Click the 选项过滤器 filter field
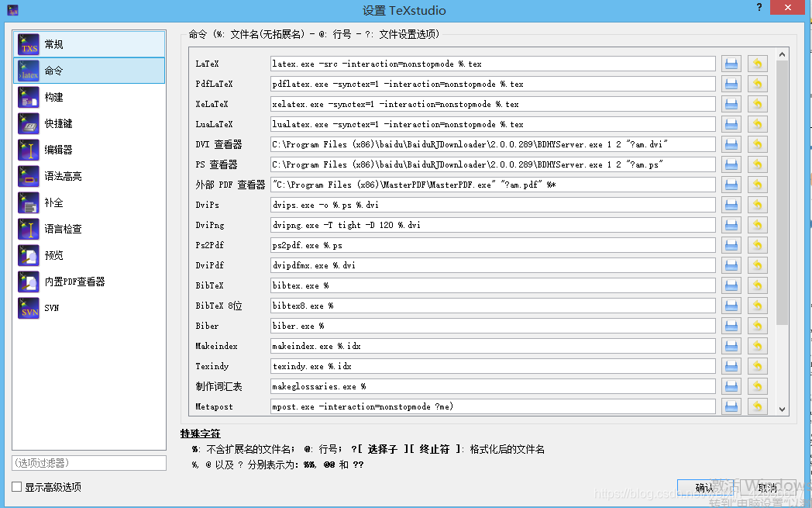Viewport: 812px width, 508px height. (89, 463)
